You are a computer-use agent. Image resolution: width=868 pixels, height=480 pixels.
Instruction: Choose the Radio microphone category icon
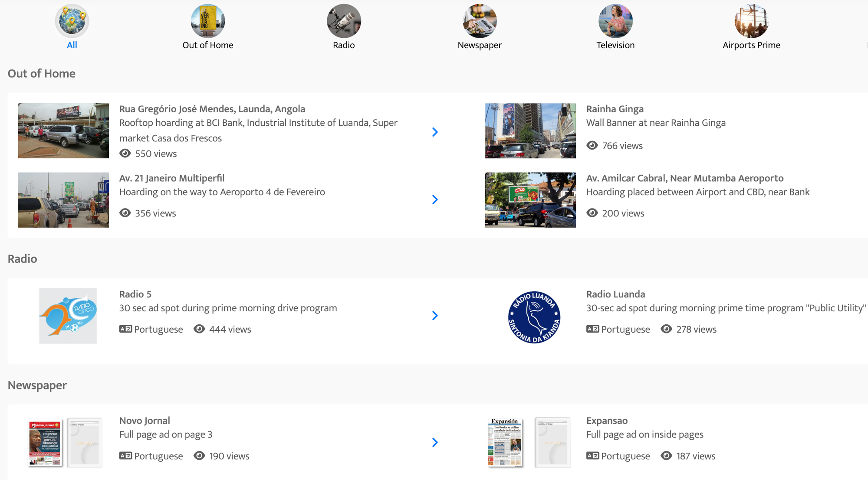pos(344,21)
